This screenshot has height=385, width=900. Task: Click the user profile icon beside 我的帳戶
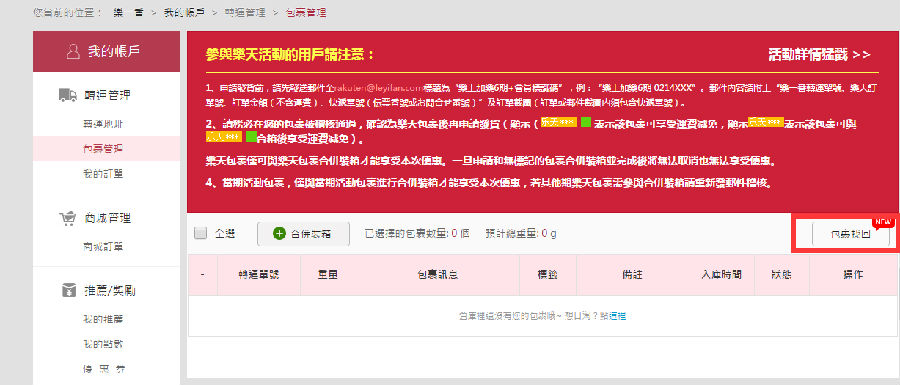72,52
